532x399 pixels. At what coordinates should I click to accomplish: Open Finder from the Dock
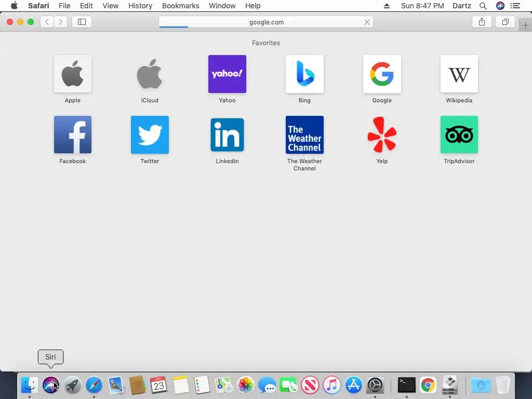30,385
